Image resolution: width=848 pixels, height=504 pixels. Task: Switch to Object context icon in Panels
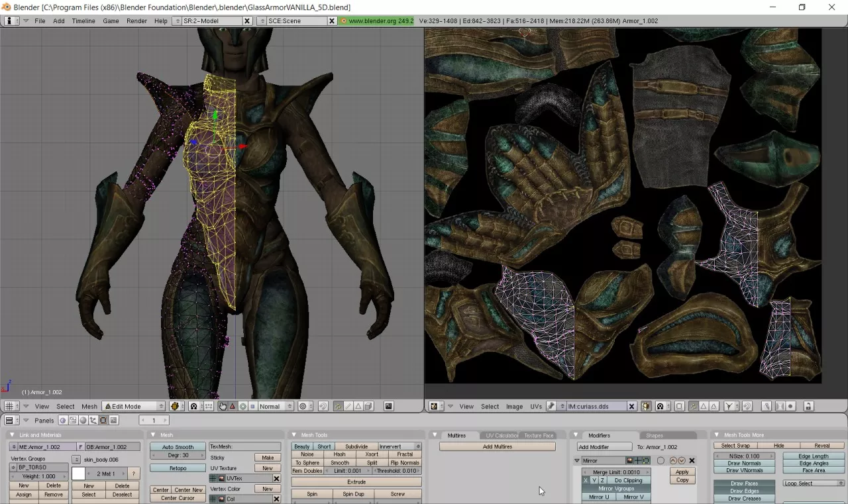[93, 420]
